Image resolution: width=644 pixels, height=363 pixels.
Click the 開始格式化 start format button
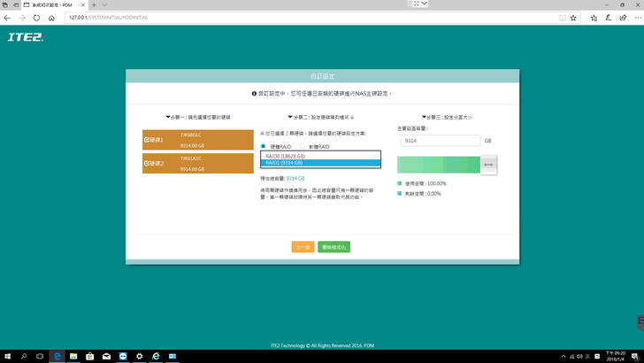[334, 246]
